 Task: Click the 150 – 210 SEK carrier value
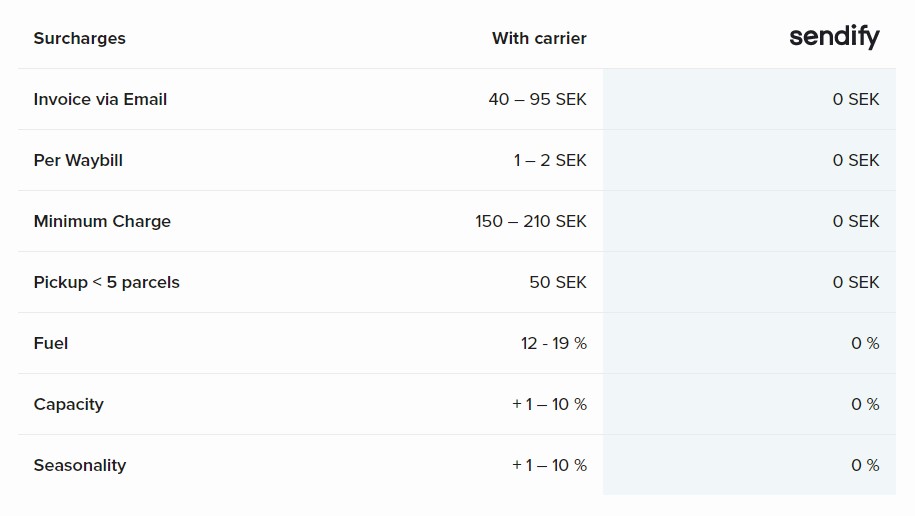[x=530, y=221]
